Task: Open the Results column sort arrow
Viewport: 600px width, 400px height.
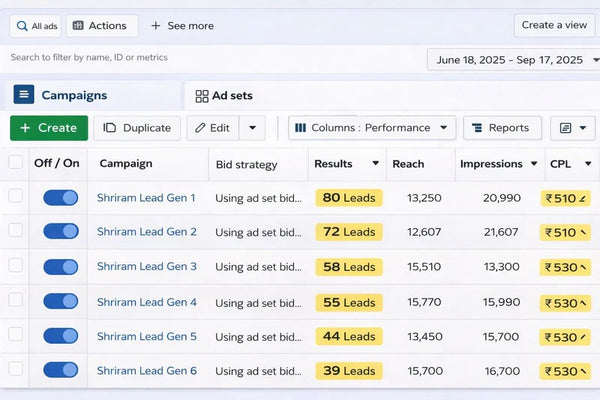Action: tap(376, 163)
